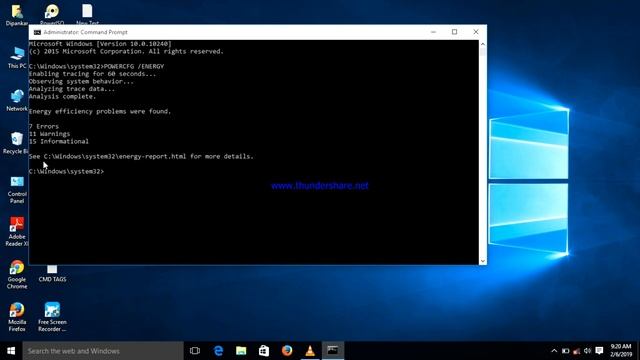
Task: Click Command Prompt scrollbar up arrow
Action: (x=483, y=44)
